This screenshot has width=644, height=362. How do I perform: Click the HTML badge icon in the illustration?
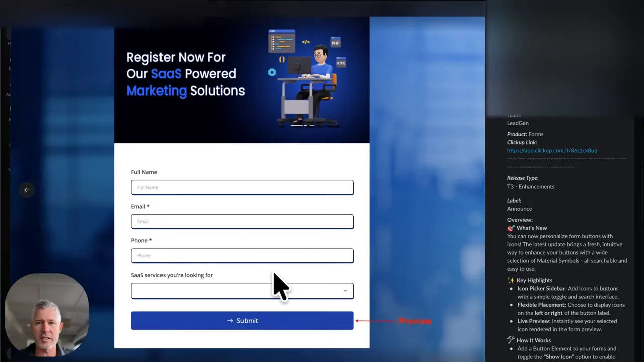[x=340, y=62]
